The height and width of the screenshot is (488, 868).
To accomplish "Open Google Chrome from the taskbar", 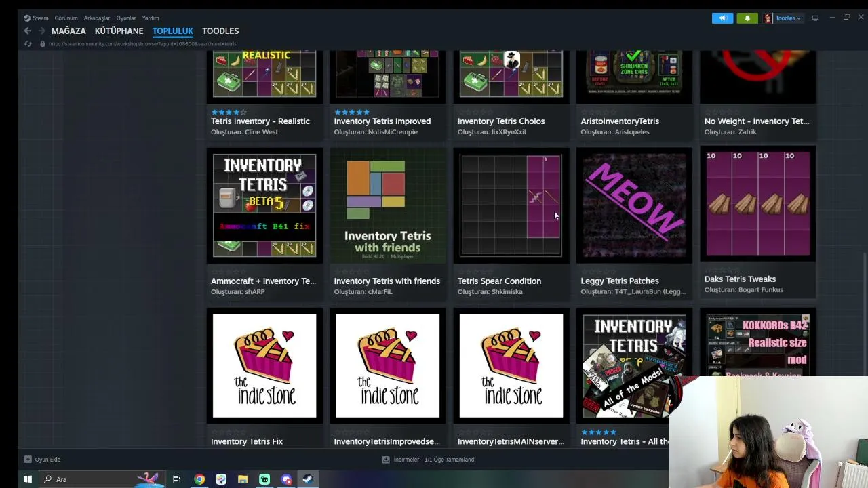I will pyautogui.click(x=199, y=479).
